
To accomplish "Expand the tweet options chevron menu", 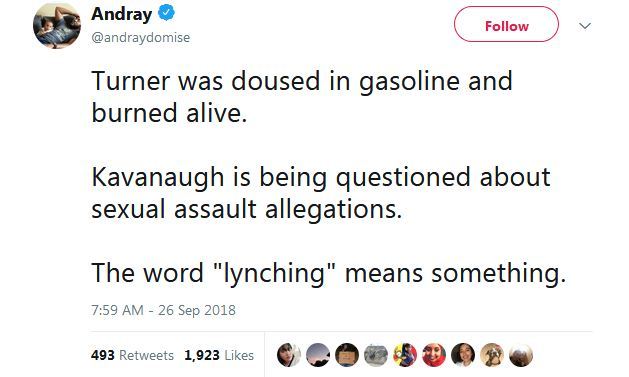I will click(585, 26).
